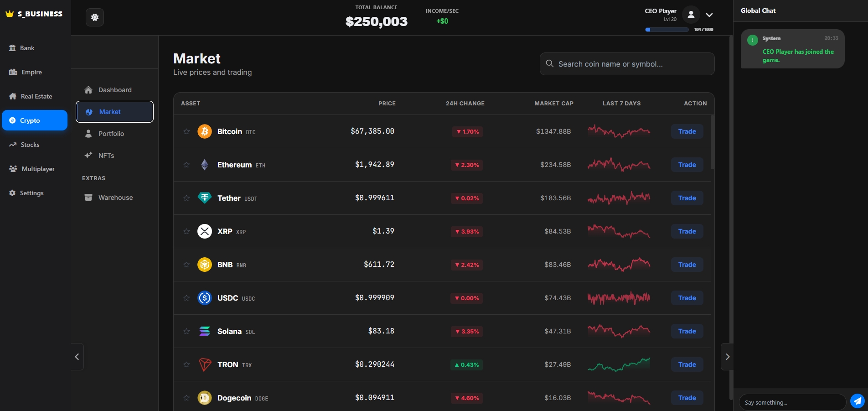
Task: Go to Stocks in main sidebar
Action: point(30,145)
